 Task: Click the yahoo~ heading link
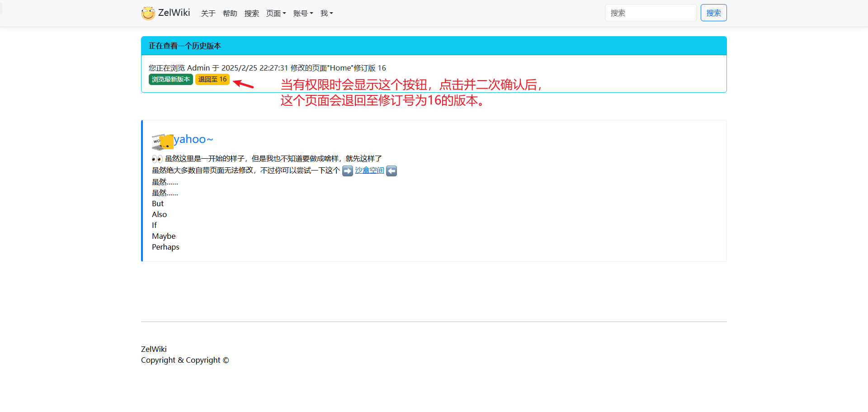coord(193,139)
